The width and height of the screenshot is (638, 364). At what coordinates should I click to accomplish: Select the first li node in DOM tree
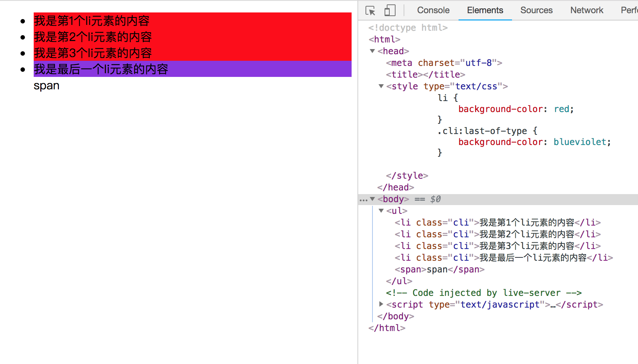[x=498, y=223]
